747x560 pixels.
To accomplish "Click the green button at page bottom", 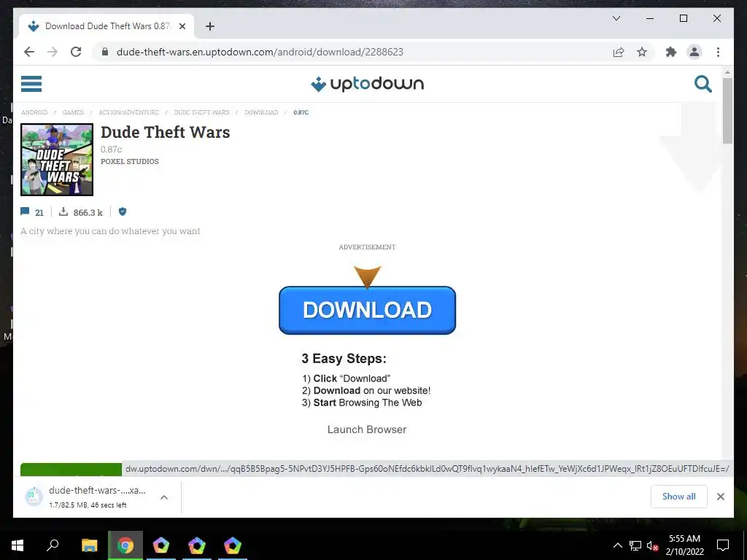I will 71,470.
